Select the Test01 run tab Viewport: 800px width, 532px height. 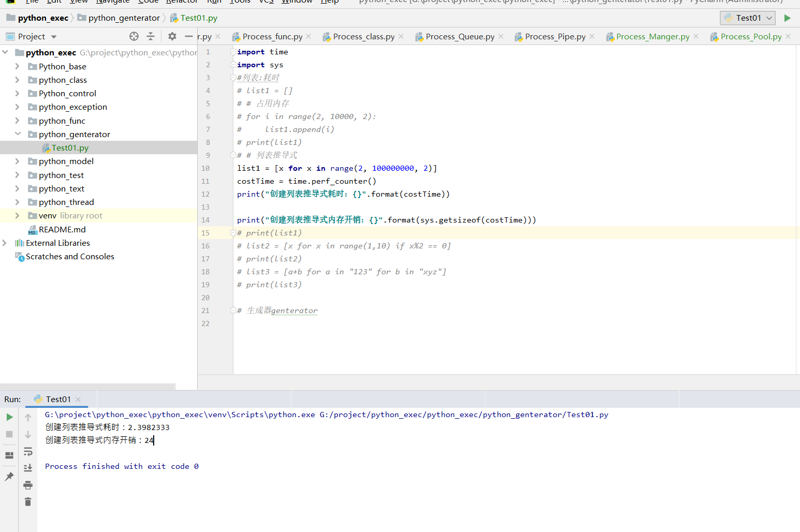click(57, 400)
